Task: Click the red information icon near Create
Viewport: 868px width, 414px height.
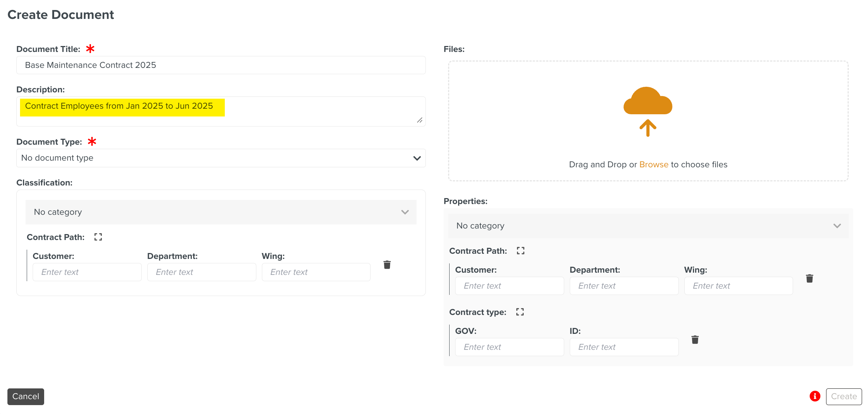Action: [x=815, y=396]
